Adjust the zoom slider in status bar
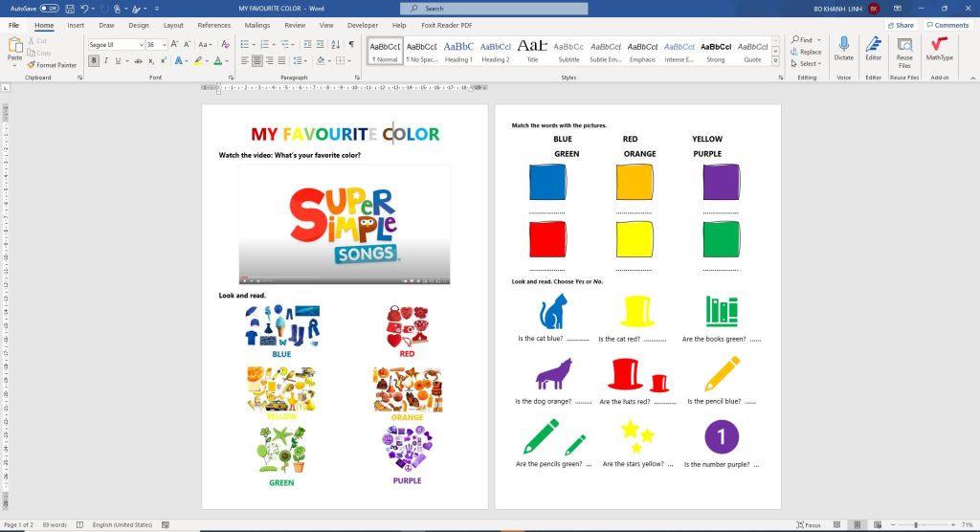Image resolution: width=980 pixels, height=532 pixels. 916,525
